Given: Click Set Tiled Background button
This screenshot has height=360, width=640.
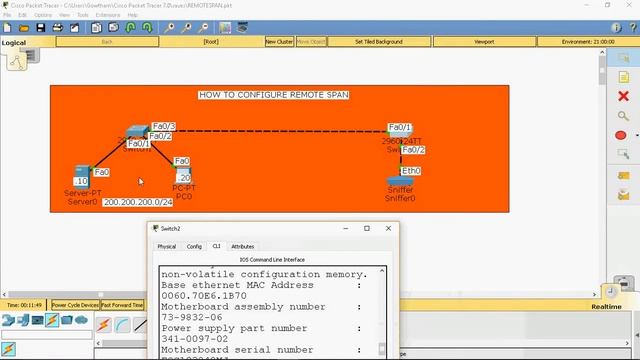Looking at the screenshot, I should click(379, 42).
